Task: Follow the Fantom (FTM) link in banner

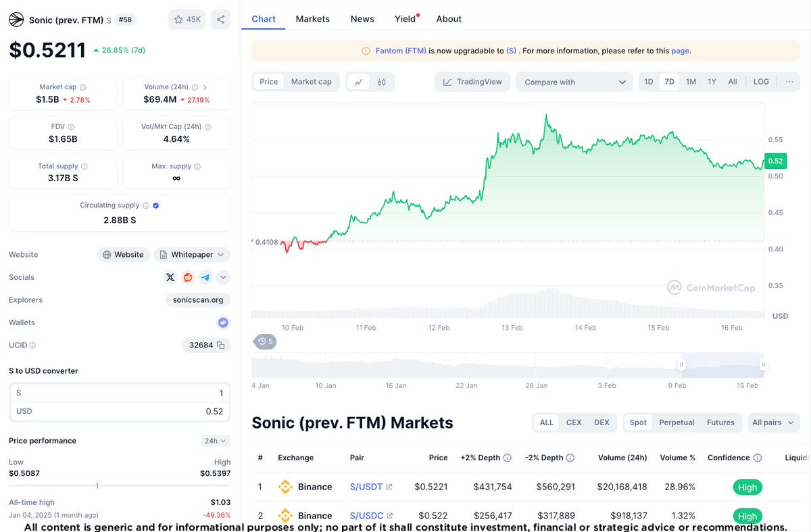Action: (401, 51)
